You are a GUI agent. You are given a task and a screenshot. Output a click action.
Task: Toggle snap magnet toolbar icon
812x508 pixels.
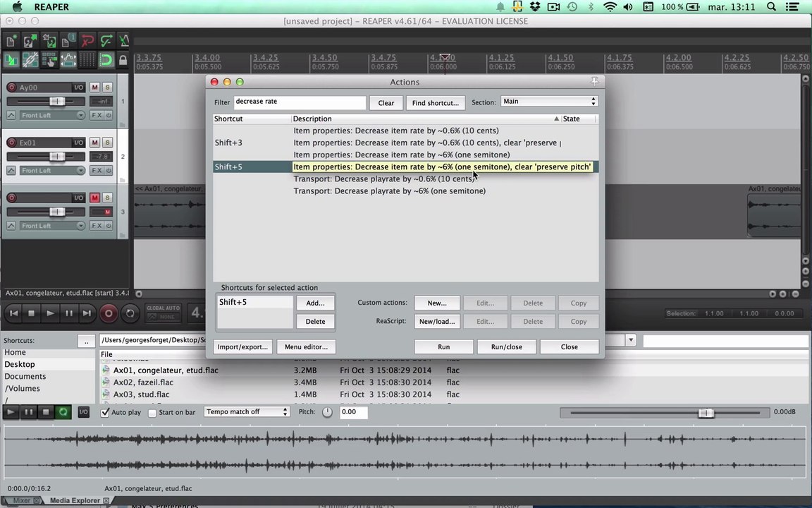(106, 60)
